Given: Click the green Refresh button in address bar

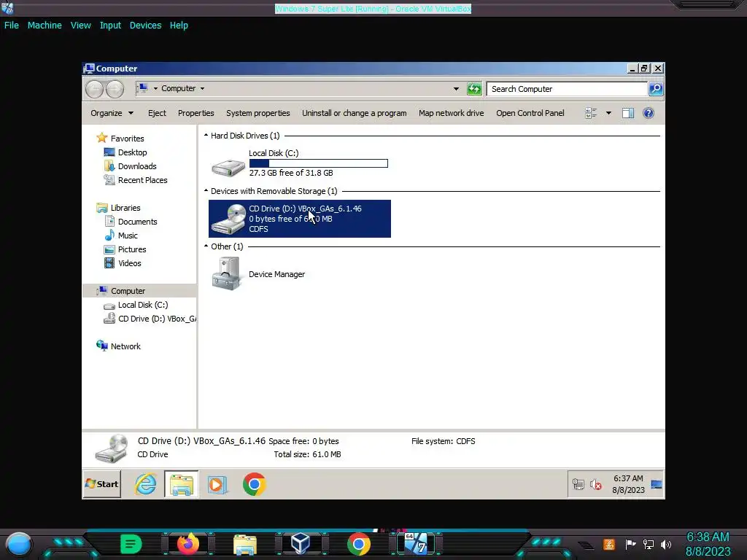Looking at the screenshot, I should tap(474, 88).
